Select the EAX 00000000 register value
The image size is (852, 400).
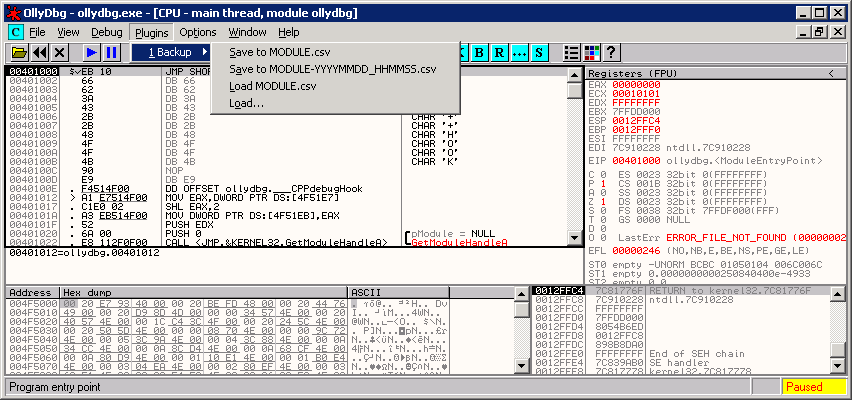pos(636,85)
